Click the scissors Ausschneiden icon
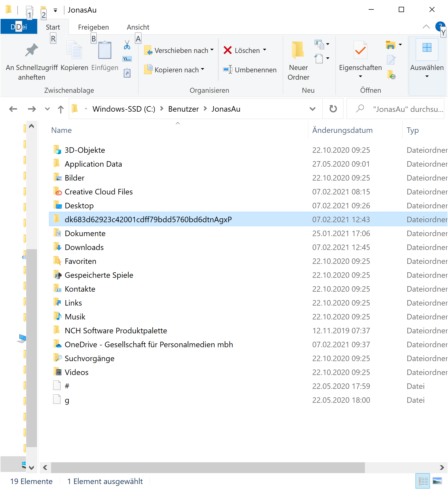Screen dimensions: 448x489 [x=127, y=45]
